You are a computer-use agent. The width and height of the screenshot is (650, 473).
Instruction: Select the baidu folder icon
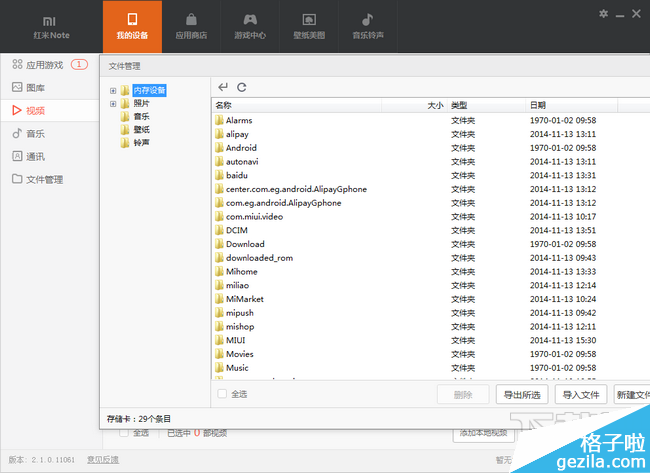point(219,175)
